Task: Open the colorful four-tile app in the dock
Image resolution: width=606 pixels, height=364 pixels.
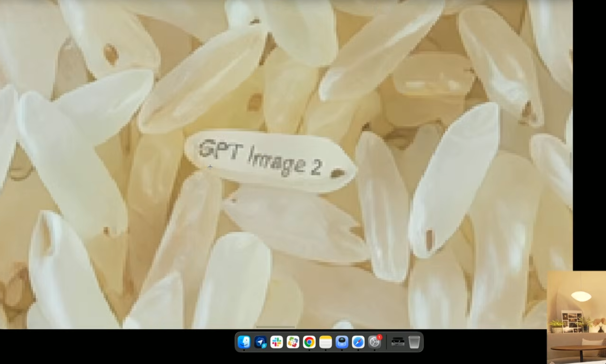Action: pyautogui.click(x=293, y=342)
